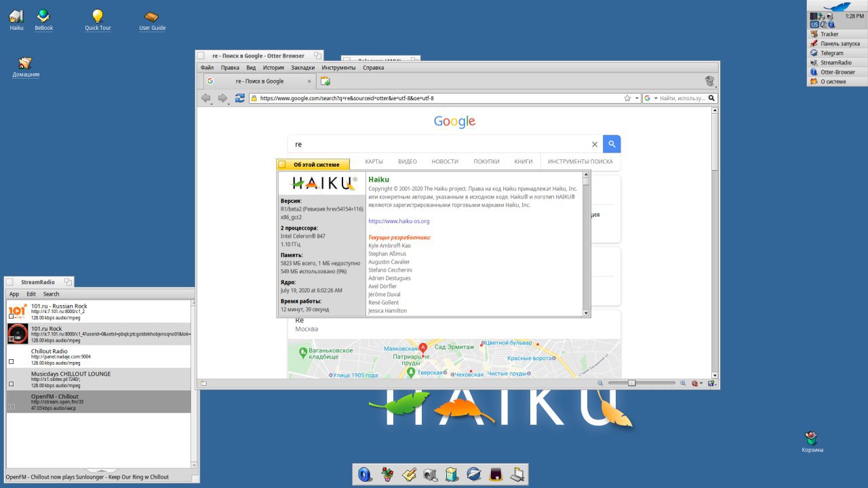868x488 pixels.
Task: Switch to the НОВОСТИ Google tab
Action: click(x=445, y=161)
